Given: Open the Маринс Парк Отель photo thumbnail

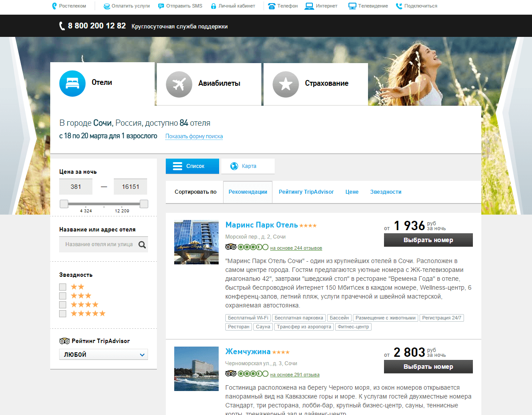Looking at the screenshot, I should click(196, 242).
